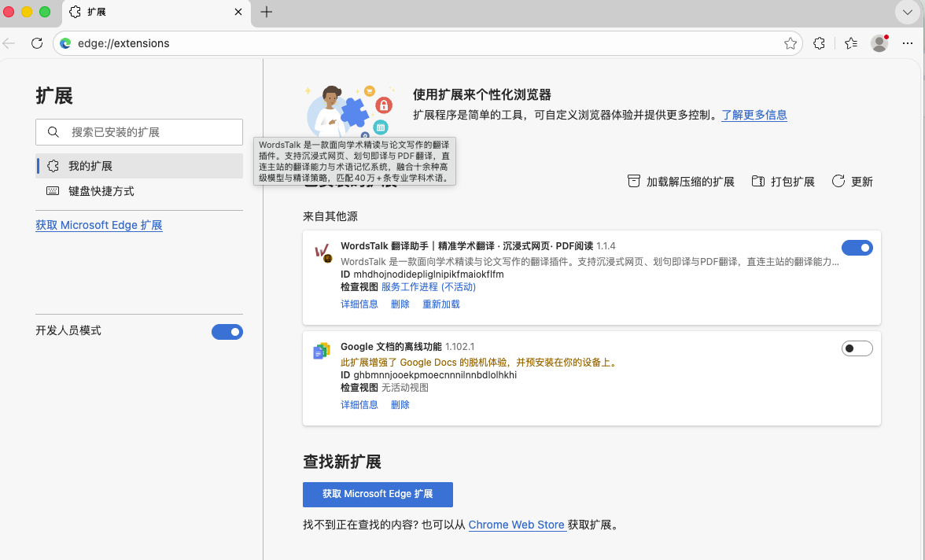Click the WordsTalk extension icon
Viewport: 925px width, 560px height.
point(322,253)
